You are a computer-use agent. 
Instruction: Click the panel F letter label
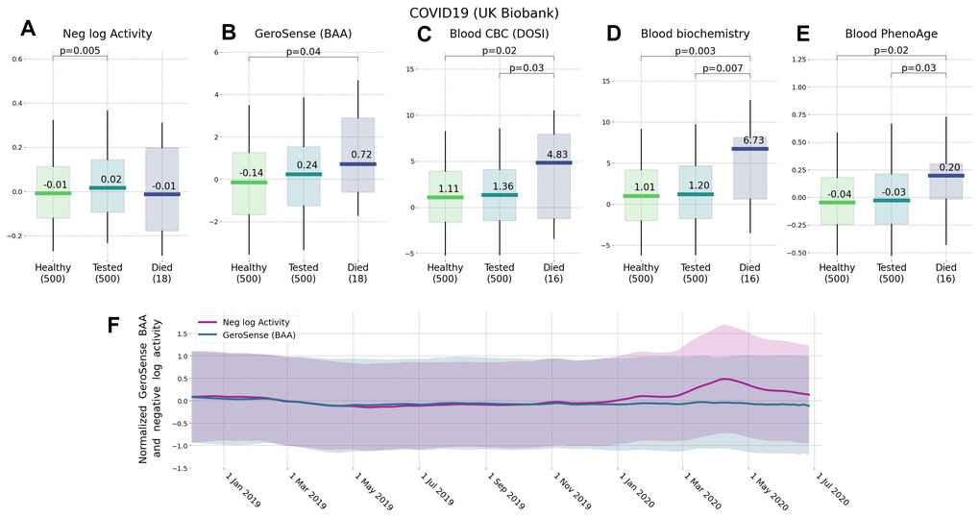pos(113,325)
